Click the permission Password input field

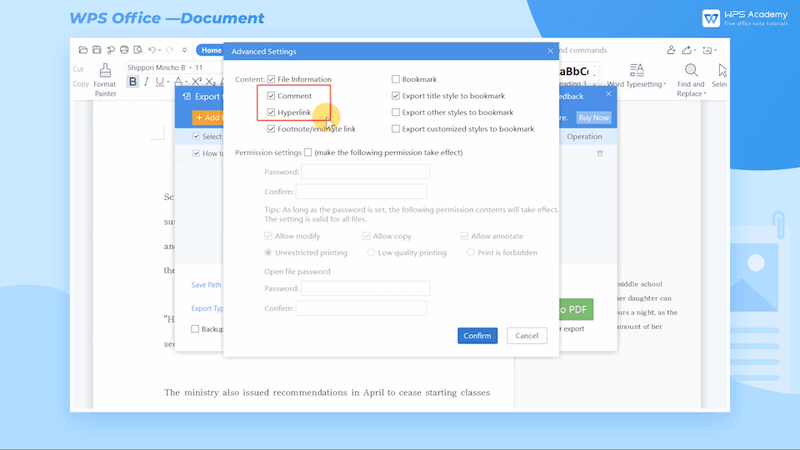coord(365,172)
